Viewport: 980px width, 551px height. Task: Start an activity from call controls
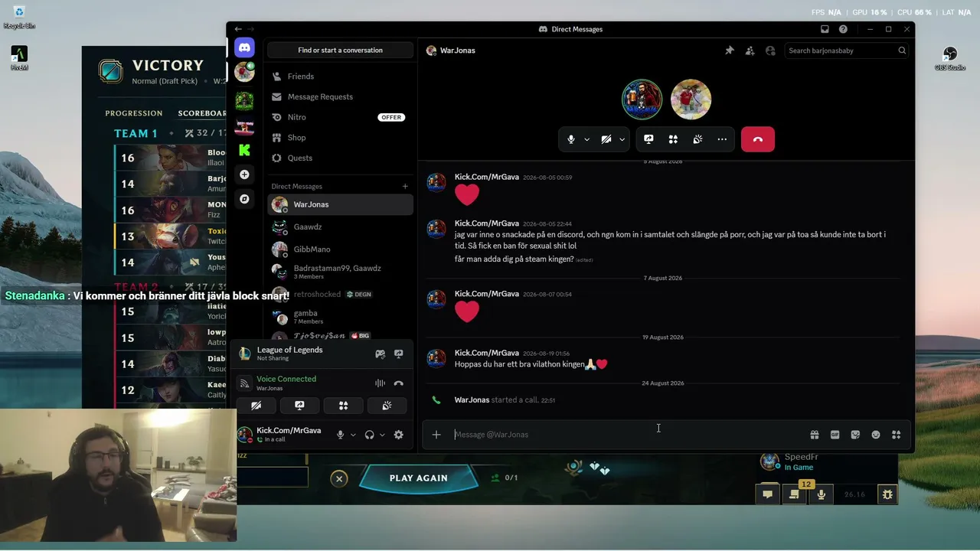pos(673,139)
